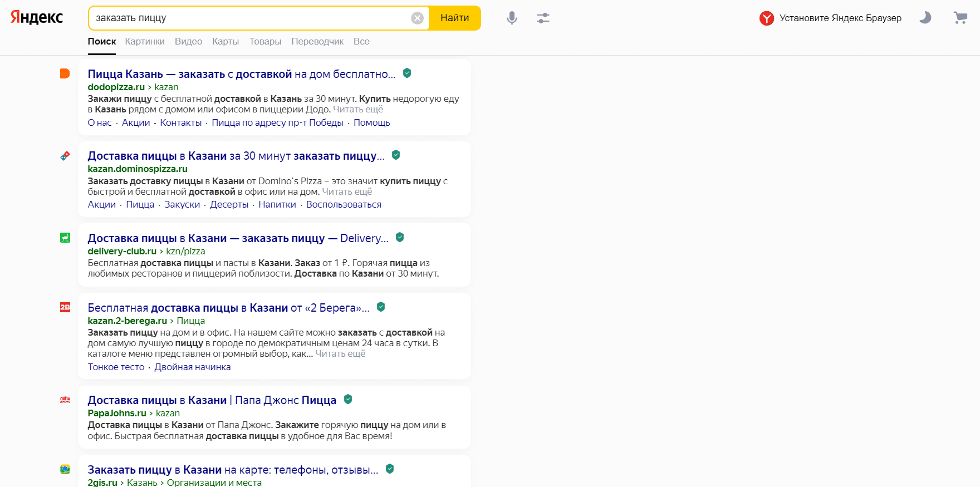Click the kazan.dominospizza.ru domain link
The width and height of the screenshot is (980, 487).
pos(138,169)
